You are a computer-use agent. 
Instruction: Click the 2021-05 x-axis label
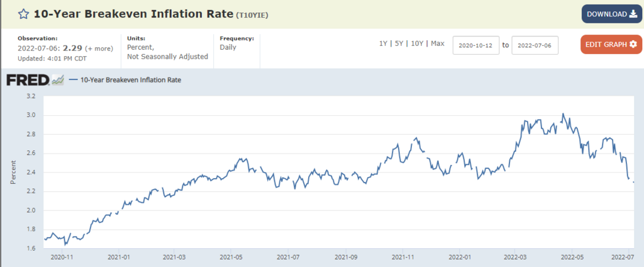click(231, 257)
